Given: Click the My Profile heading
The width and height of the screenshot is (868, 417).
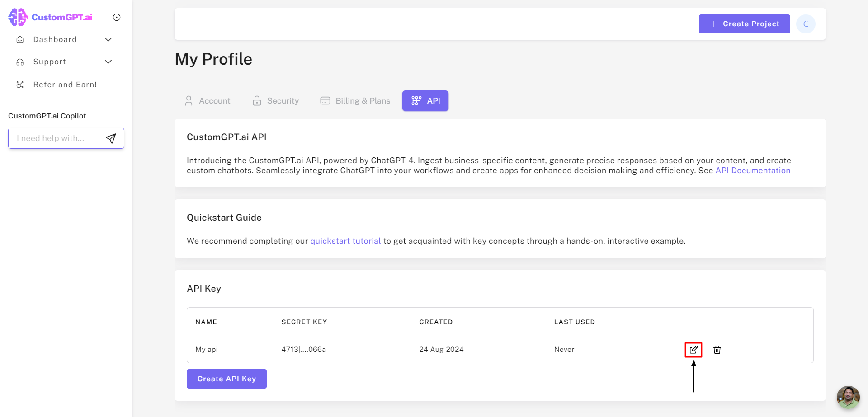Looking at the screenshot, I should [213, 59].
